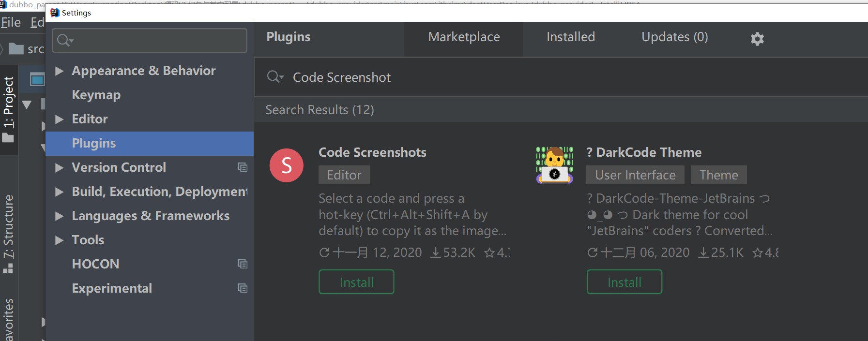This screenshot has height=341, width=868.
Task: Click the DarkCode Theme plugin logo
Action: pyautogui.click(x=555, y=165)
